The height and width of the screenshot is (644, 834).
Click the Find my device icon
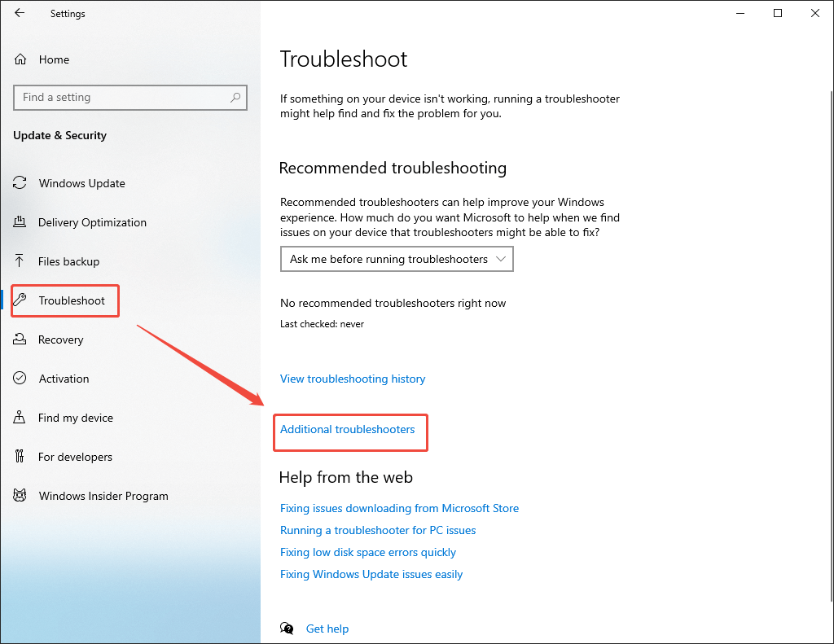19,418
